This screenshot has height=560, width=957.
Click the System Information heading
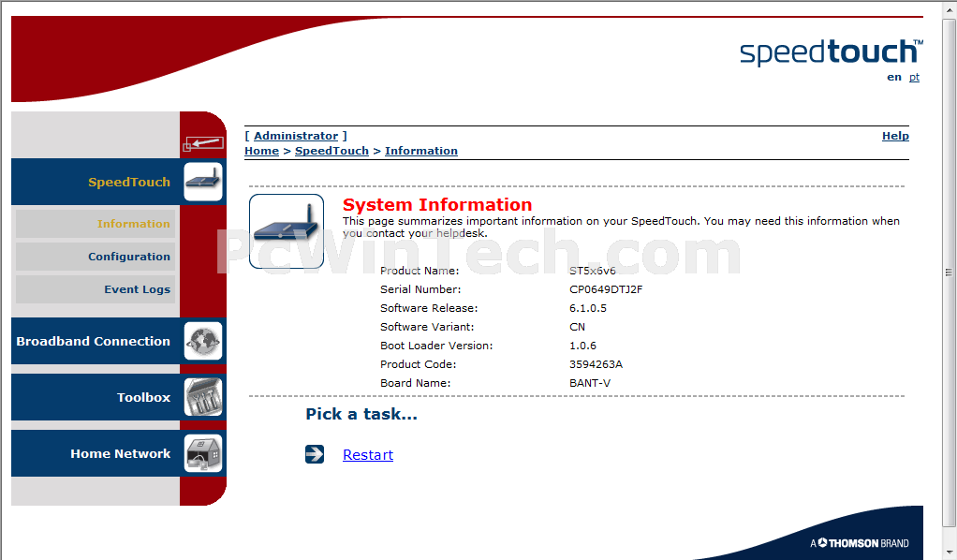pos(437,204)
